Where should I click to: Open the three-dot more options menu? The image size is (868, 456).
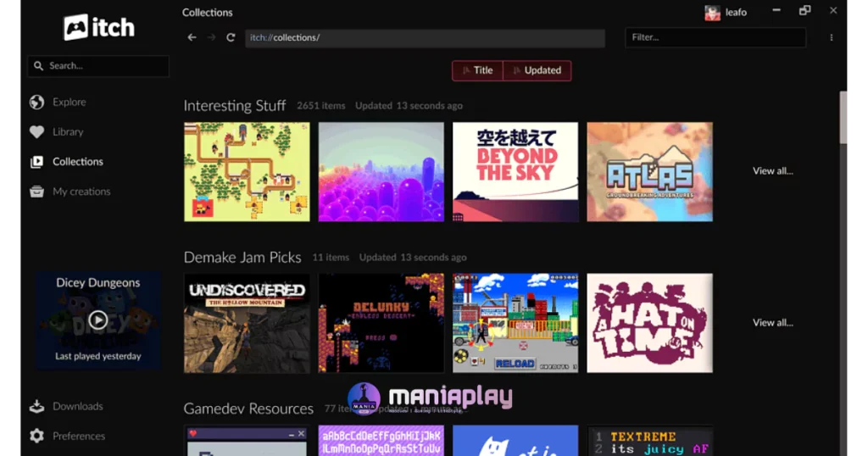point(832,37)
